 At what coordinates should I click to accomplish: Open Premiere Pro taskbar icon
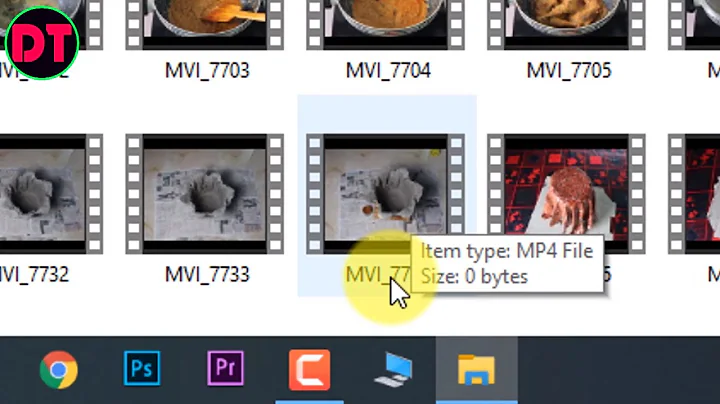click(x=225, y=368)
